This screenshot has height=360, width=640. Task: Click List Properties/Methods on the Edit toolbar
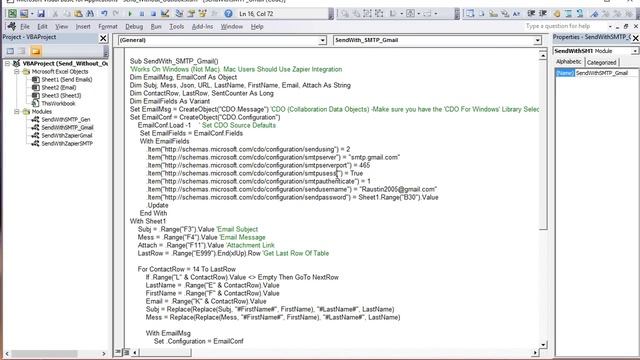tap(470, 13)
